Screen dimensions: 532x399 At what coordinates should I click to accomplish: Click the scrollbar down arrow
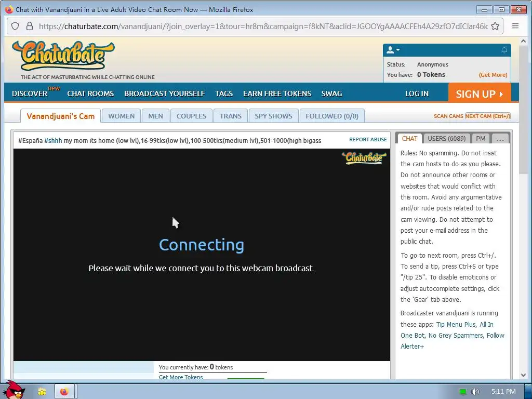[x=523, y=375]
